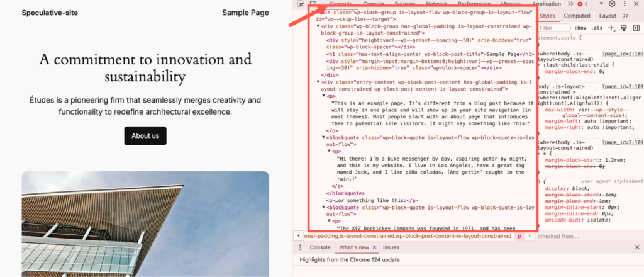The image size is (644, 277).
Task: Select the p breadcrumb item
Action: [519, 236]
